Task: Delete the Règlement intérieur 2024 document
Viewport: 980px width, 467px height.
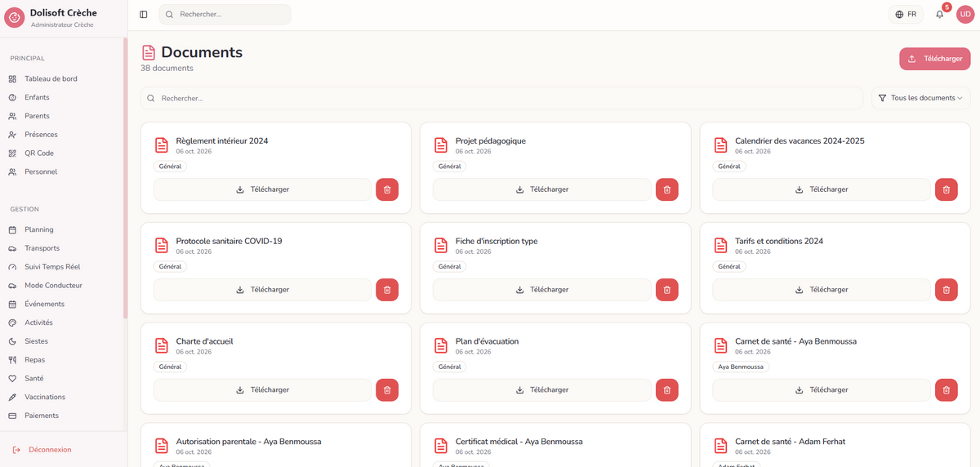Action: pyautogui.click(x=387, y=189)
